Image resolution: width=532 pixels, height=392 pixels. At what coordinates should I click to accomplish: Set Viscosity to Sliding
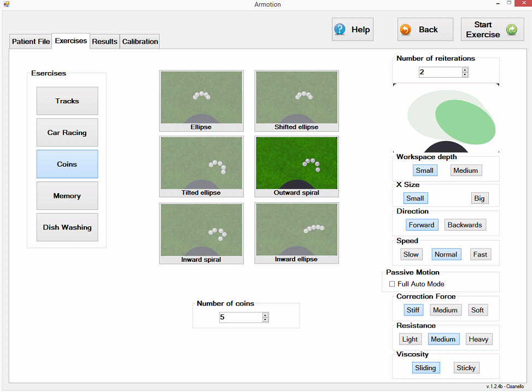(x=426, y=367)
